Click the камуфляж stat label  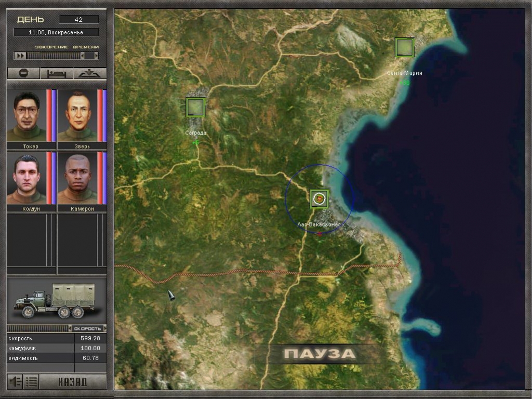22,348
